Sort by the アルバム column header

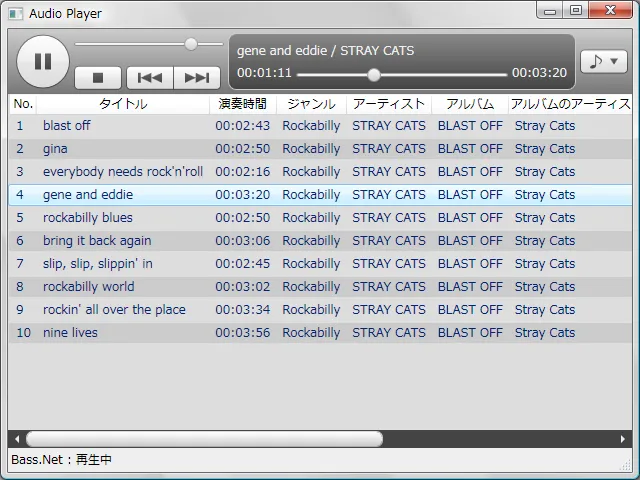pyautogui.click(x=470, y=104)
